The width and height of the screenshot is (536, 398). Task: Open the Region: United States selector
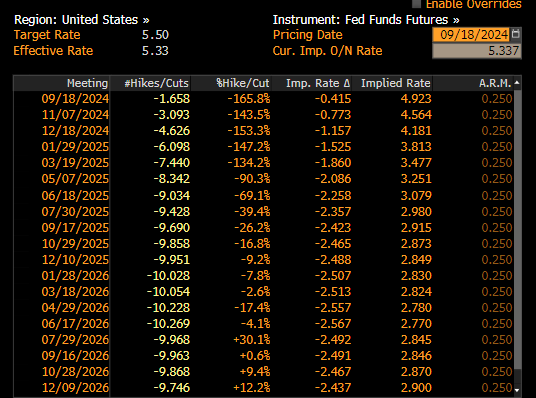(x=82, y=19)
